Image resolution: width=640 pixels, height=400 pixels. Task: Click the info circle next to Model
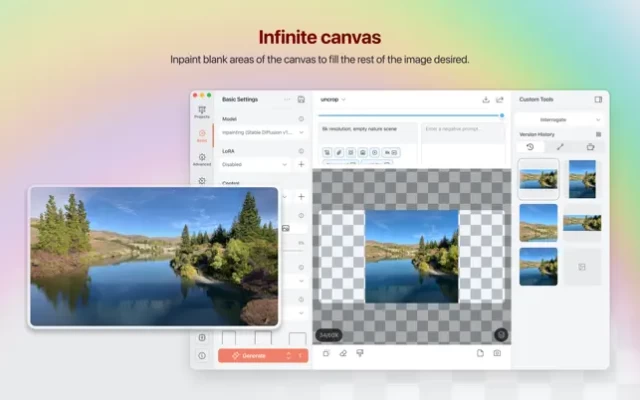[x=301, y=118]
